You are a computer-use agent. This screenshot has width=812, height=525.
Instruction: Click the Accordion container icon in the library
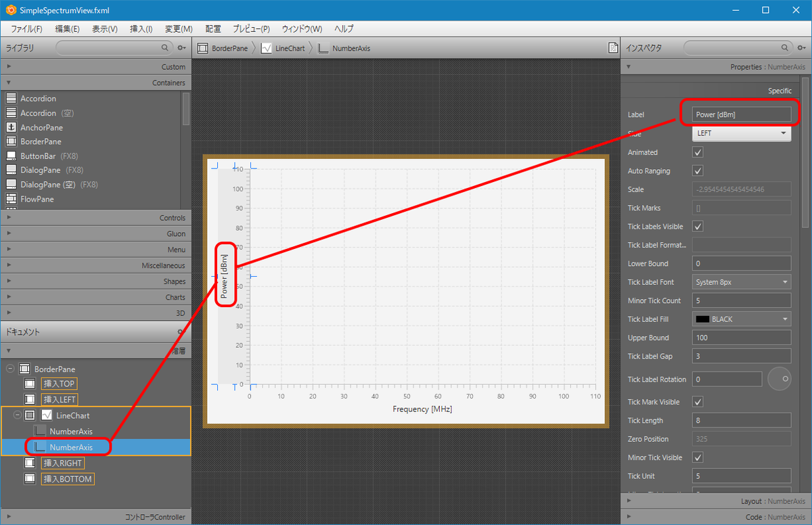(11, 99)
